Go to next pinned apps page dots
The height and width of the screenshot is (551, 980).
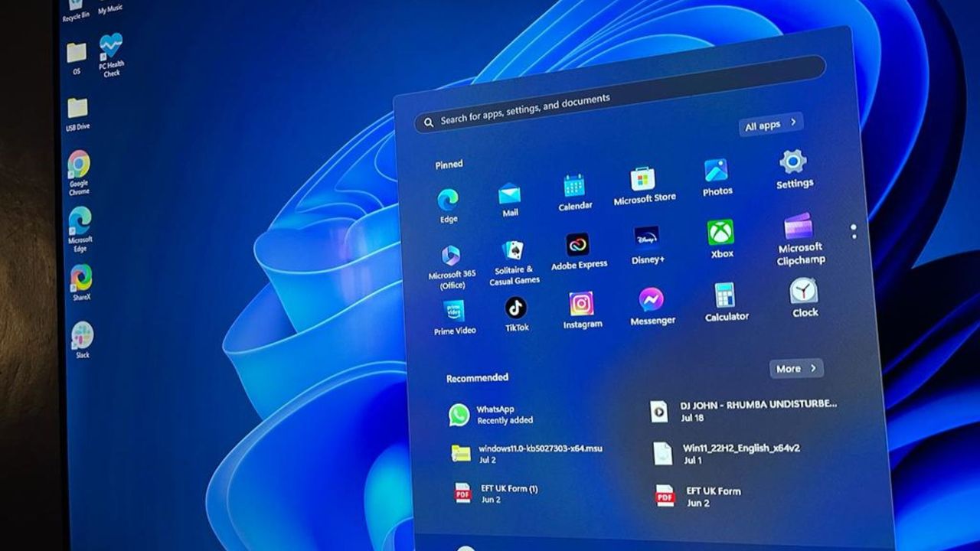pyautogui.click(x=854, y=230)
